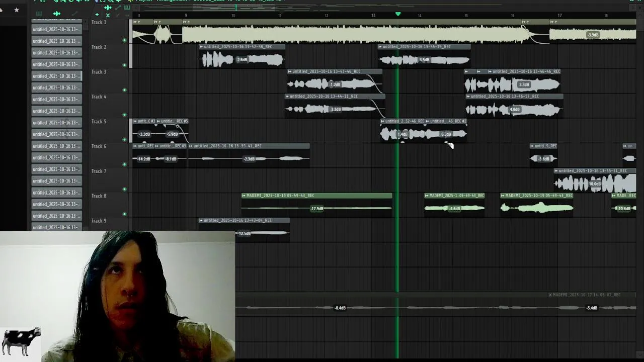Image resolution: width=644 pixels, height=362 pixels.
Task: Disable Track 5 using its green LED
Action: pyautogui.click(x=124, y=139)
